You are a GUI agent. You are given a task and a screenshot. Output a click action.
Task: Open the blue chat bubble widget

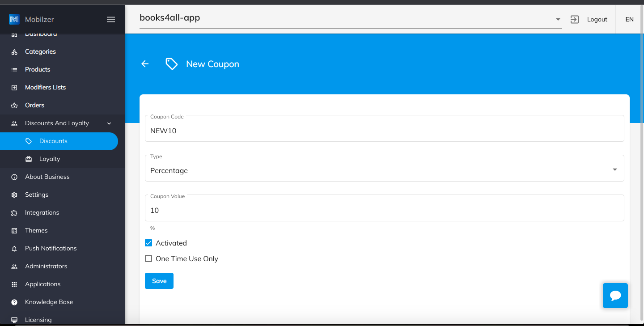615,296
